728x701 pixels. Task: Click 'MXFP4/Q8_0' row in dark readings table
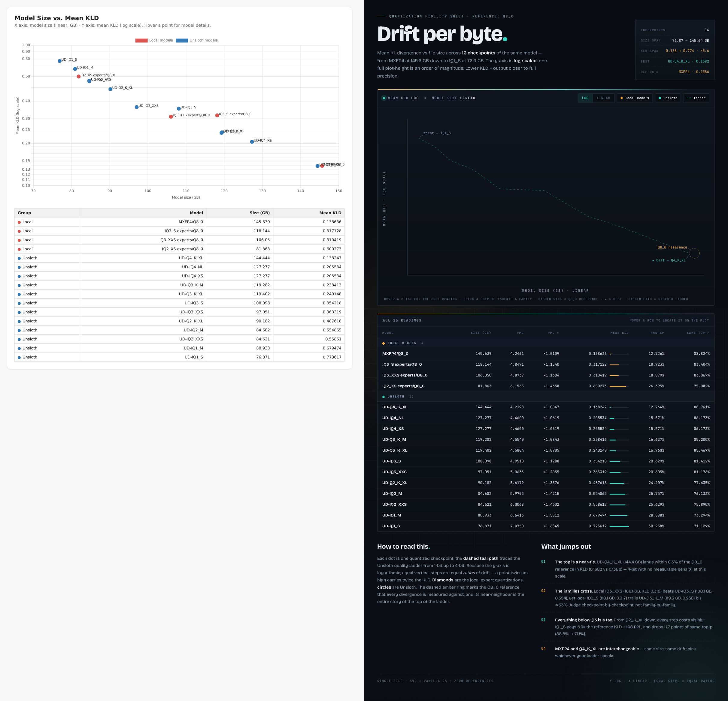coord(546,353)
